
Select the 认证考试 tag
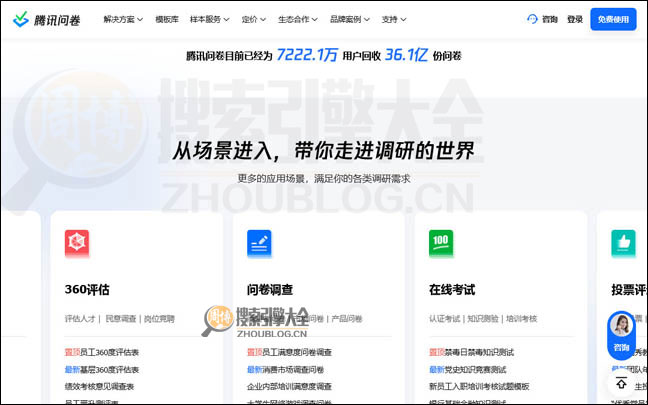(444, 319)
